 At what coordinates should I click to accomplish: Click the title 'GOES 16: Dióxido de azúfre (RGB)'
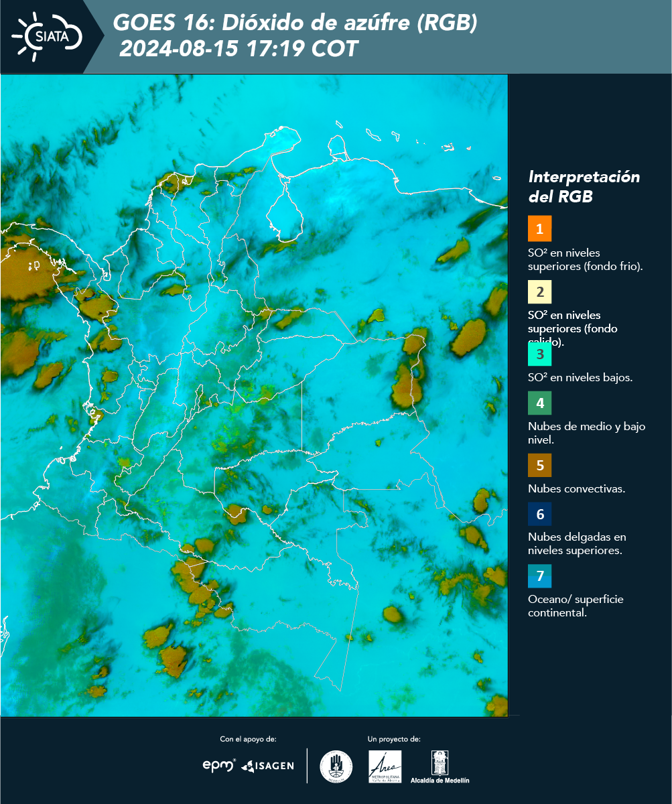pos(295,23)
